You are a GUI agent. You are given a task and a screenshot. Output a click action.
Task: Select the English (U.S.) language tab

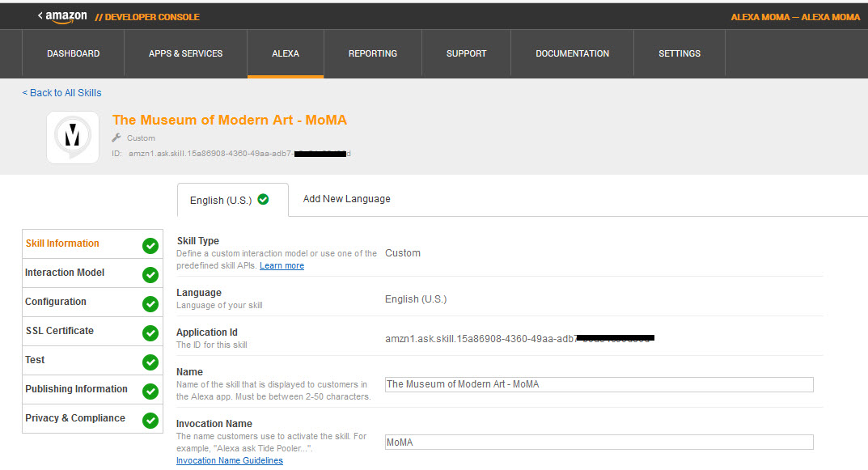point(232,200)
